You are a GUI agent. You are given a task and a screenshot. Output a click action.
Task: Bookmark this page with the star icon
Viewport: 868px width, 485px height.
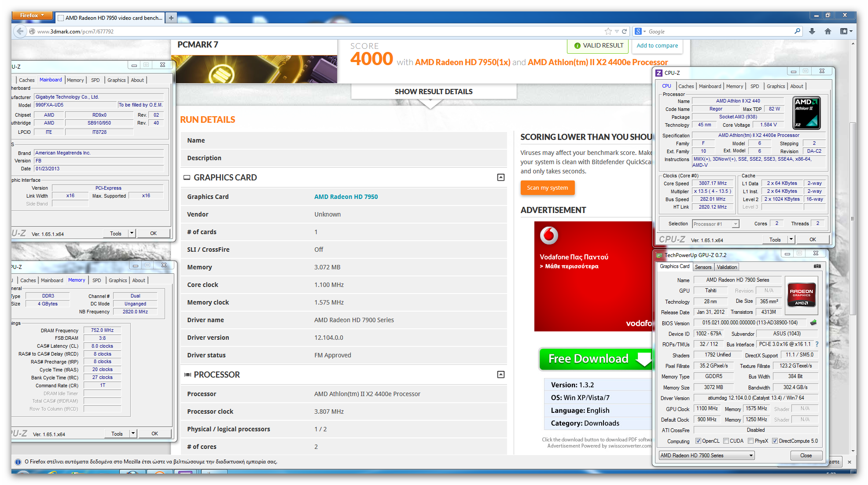(x=608, y=31)
